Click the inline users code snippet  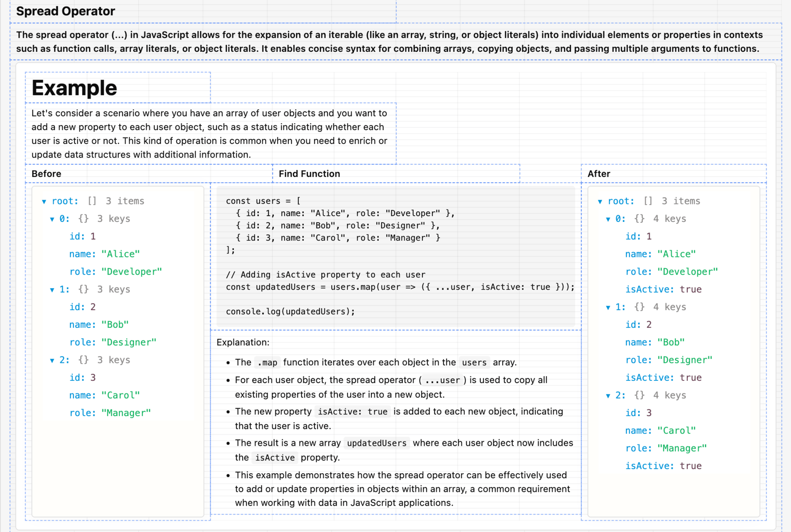point(474,362)
